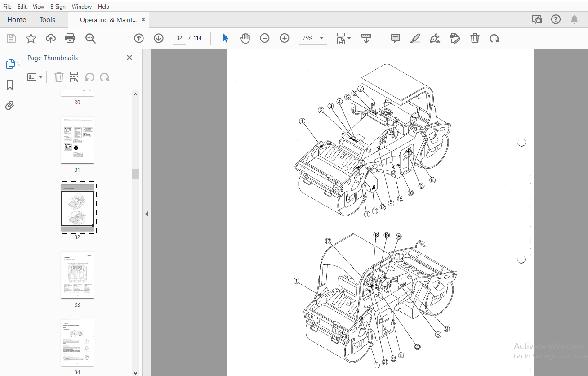
Task: Save the document with the floppy disk icon
Action: pyautogui.click(x=11, y=38)
